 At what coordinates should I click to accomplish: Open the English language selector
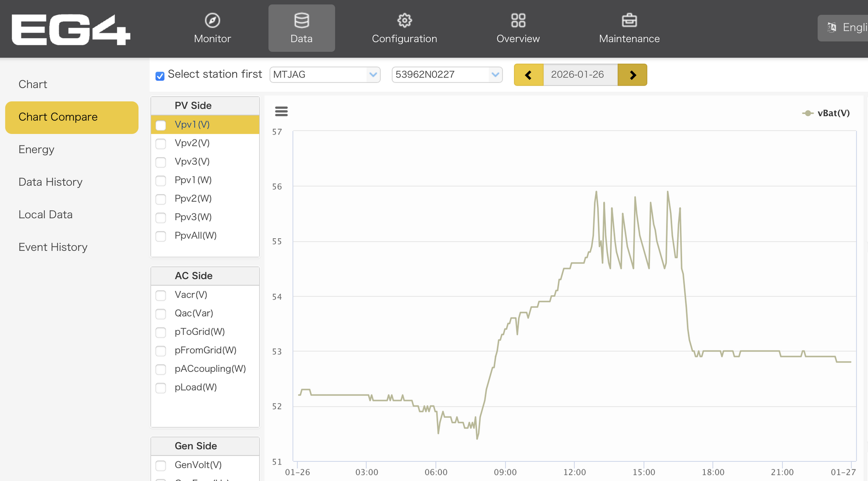(845, 28)
